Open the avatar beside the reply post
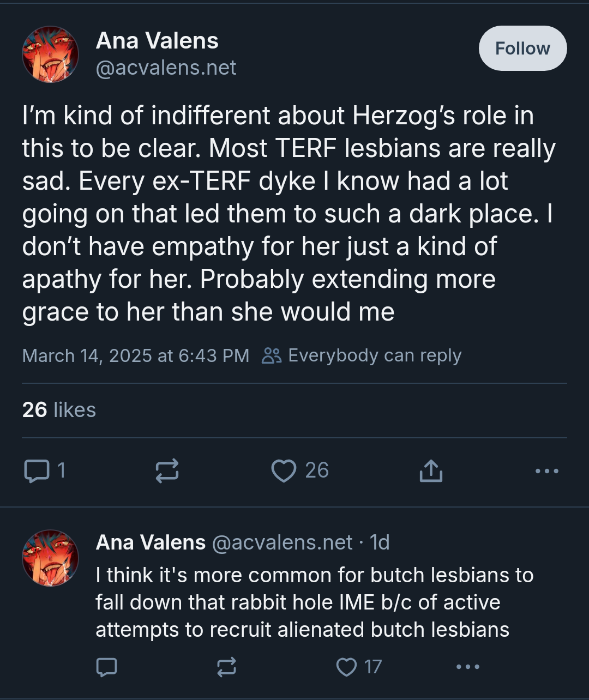Image resolution: width=589 pixels, height=700 pixels. 50,558
